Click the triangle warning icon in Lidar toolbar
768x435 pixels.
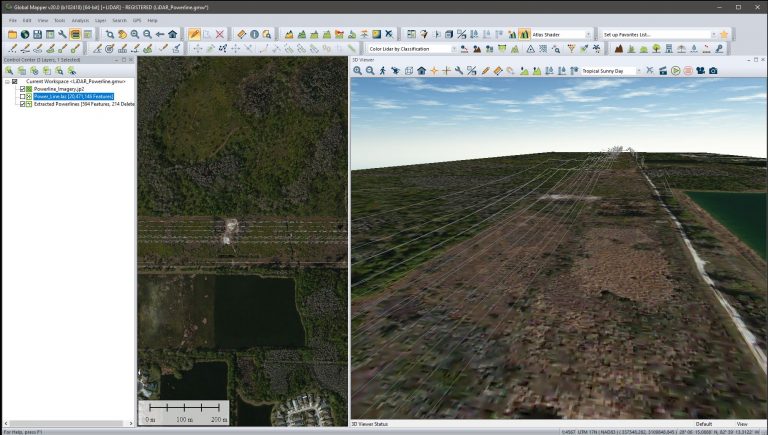coord(530,48)
